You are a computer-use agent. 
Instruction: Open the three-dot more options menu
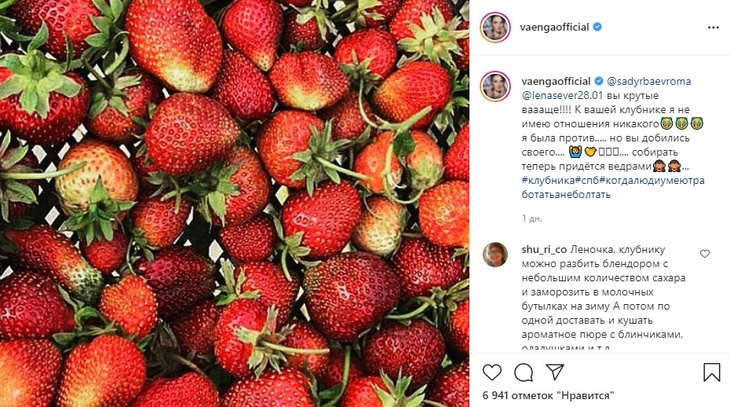713,27
